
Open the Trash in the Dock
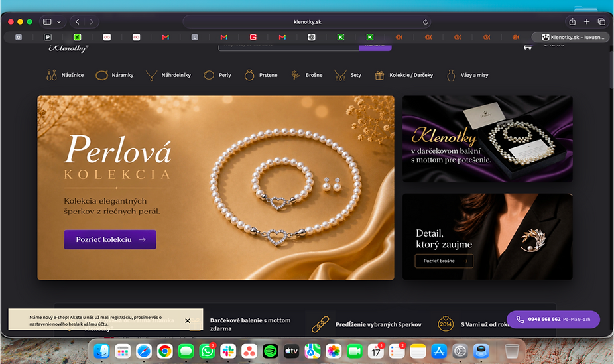click(511, 351)
